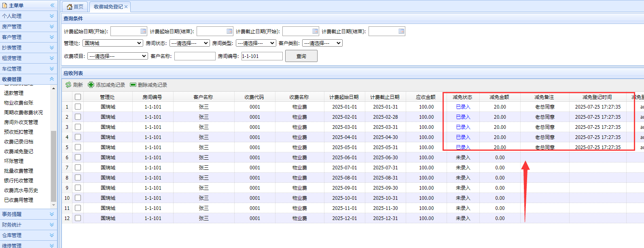Switch to the 首页 tab
Viewport: 644px width, 248px height.
[x=75, y=7]
